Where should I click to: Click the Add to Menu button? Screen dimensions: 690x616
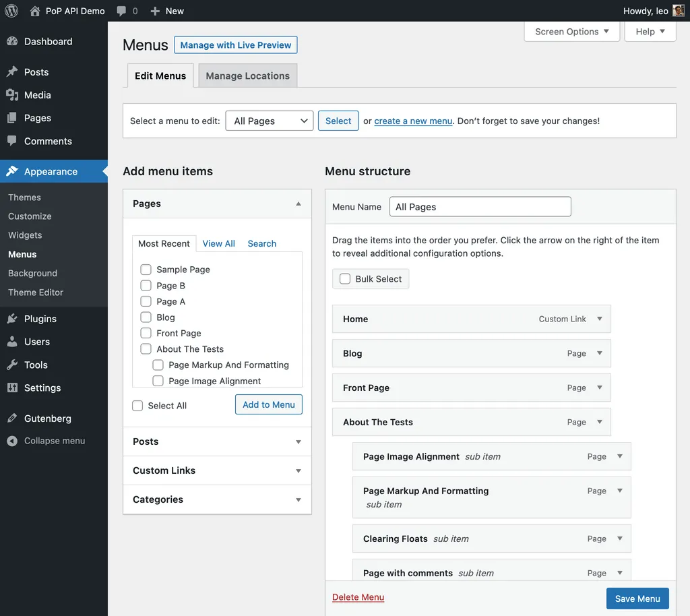[x=269, y=404]
